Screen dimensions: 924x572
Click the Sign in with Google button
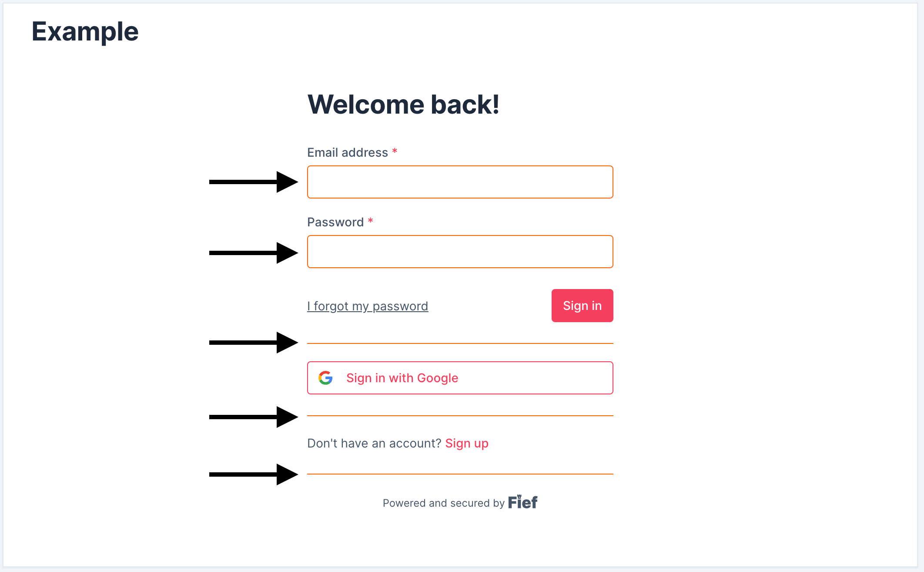coord(460,378)
